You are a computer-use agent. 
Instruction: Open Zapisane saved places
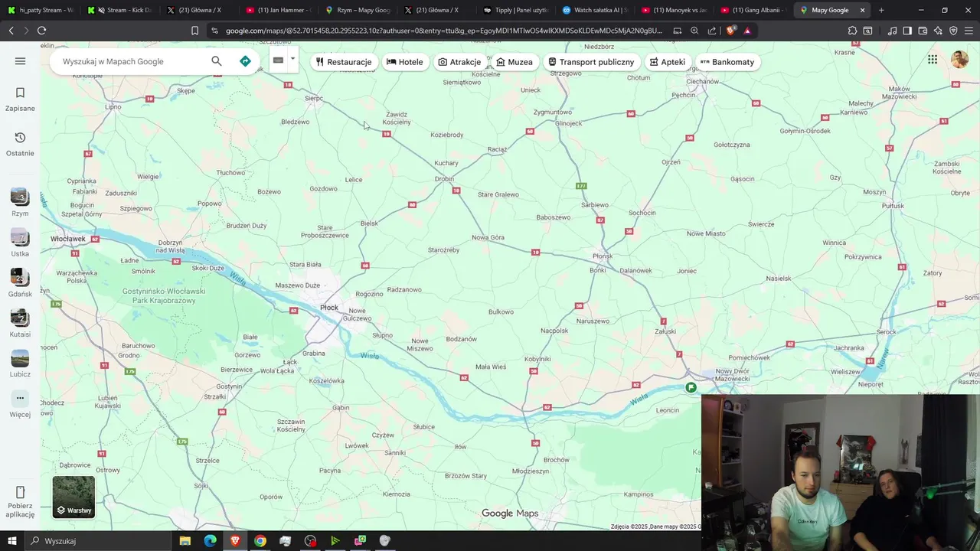click(x=20, y=99)
